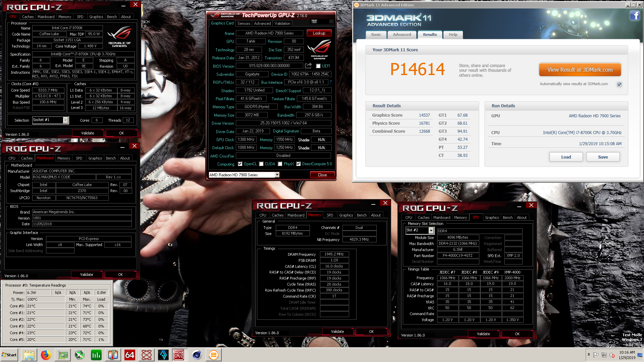Click the Core Speed value 5333.7 MHz
644x362 pixels.
click(48, 90)
